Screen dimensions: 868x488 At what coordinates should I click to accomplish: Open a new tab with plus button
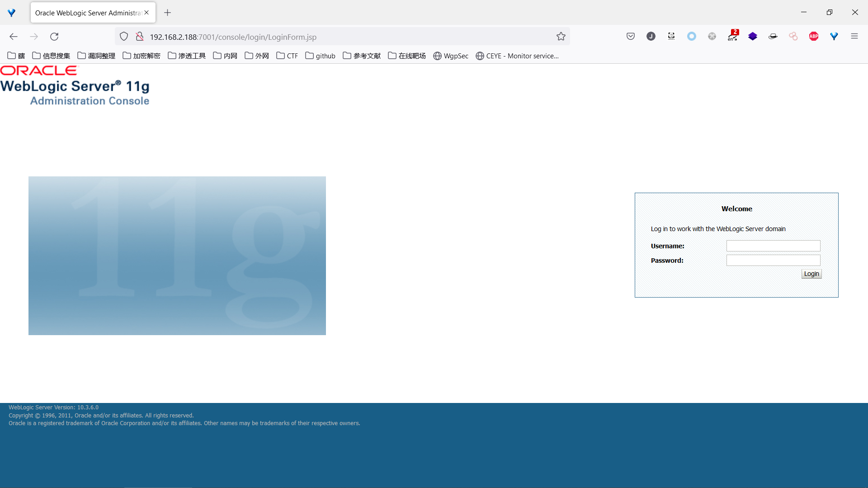tap(168, 13)
